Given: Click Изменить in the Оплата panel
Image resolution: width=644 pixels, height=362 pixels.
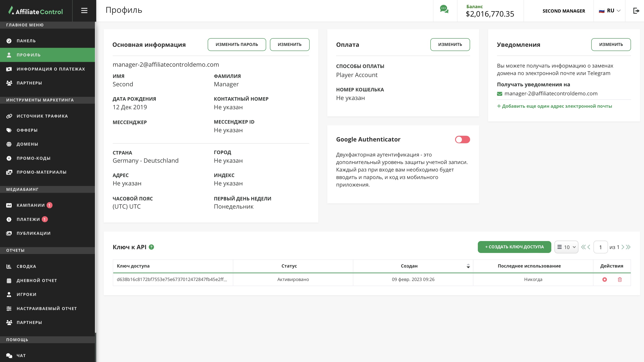Looking at the screenshot, I should click(x=450, y=45).
